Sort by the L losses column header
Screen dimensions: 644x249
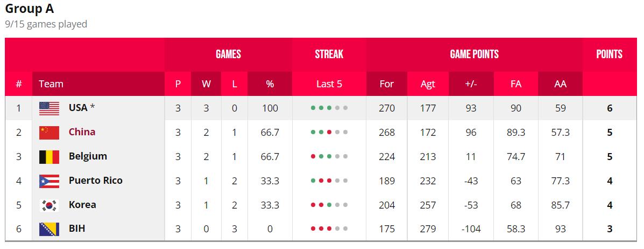tap(234, 84)
